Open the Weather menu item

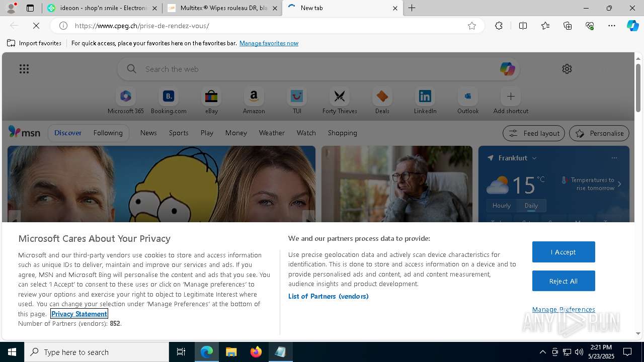(272, 133)
